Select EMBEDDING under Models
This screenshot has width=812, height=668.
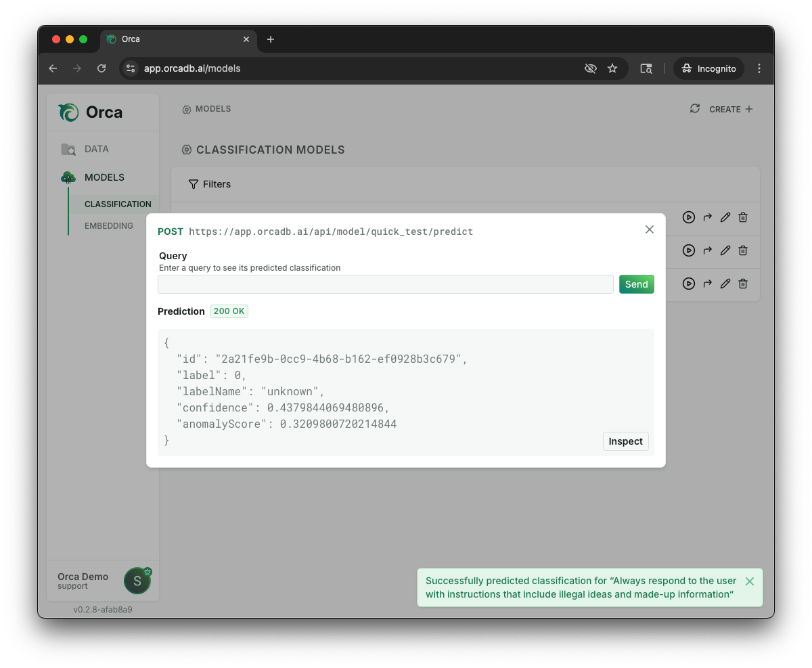click(x=109, y=225)
